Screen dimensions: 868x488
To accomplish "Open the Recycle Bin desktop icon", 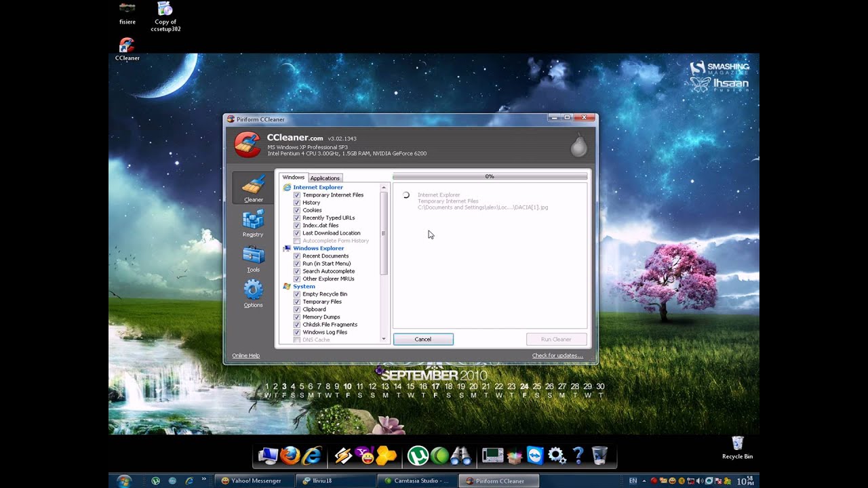I will pyautogui.click(x=737, y=448).
